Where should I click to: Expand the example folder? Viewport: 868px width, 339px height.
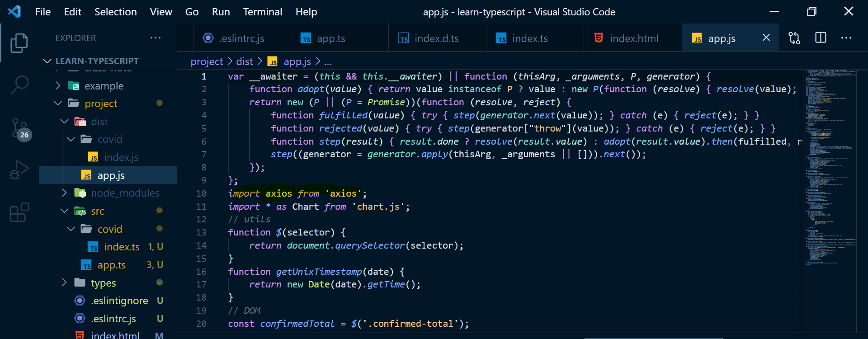(x=104, y=86)
